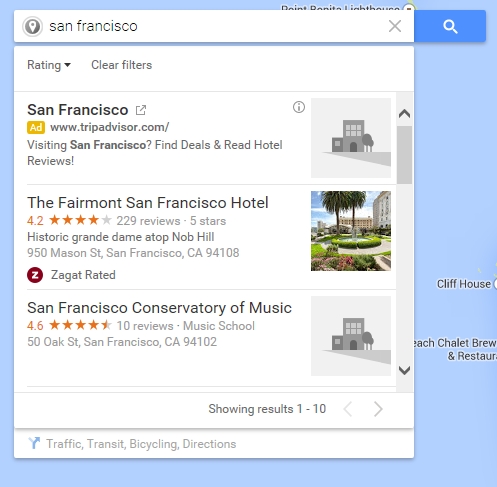The height and width of the screenshot is (487, 497).
Task: Open the San Francisco ad title link
Action: 78,110
